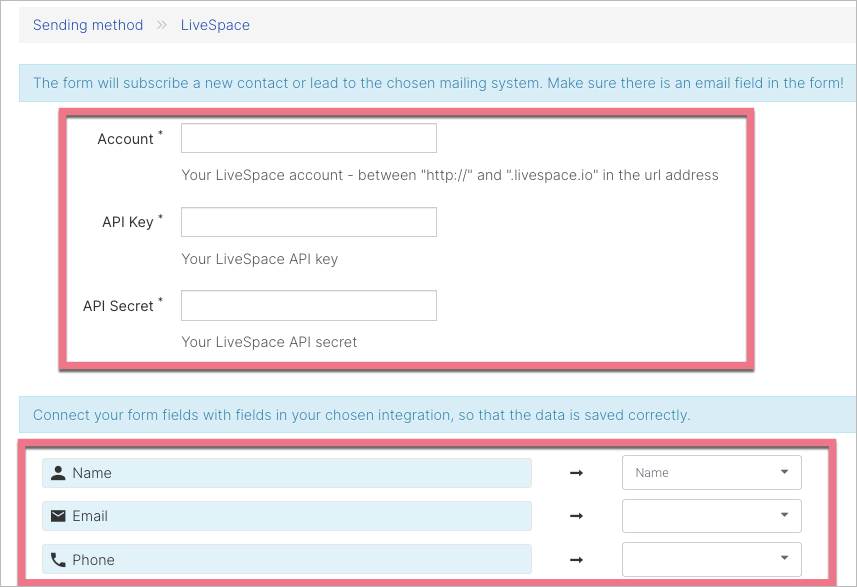Go to Sending method breadcrumb
857x587 pixels.
click(88, 25)
